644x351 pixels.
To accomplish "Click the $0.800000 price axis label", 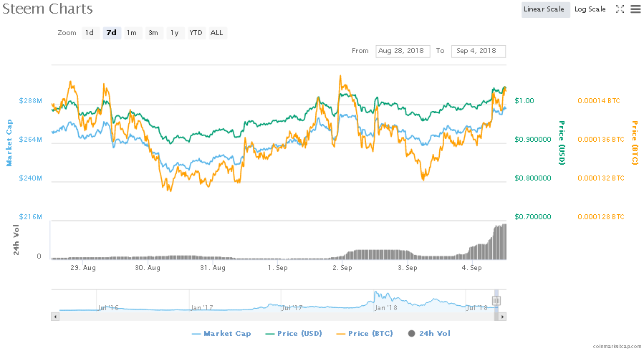I will pos(533,178).
